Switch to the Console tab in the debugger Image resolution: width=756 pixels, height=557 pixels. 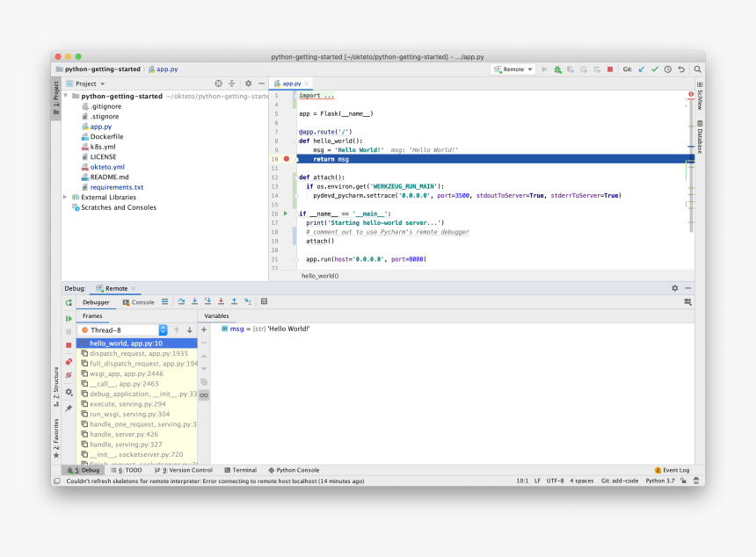138,301
